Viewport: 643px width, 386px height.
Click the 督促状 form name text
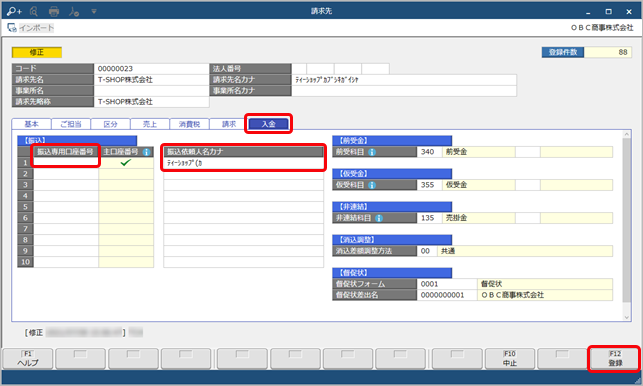pyautogui.click(x=491, y=284)
